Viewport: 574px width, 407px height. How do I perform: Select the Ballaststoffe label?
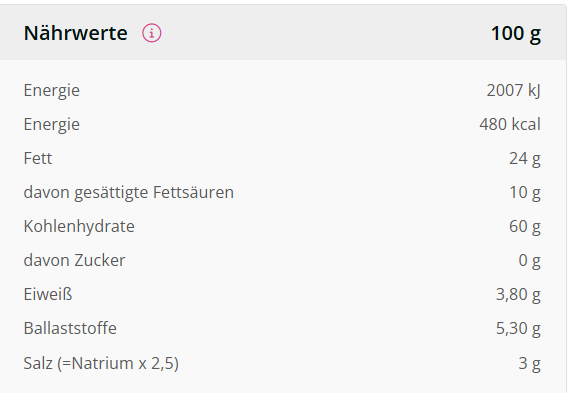click(x=70, y=328)
